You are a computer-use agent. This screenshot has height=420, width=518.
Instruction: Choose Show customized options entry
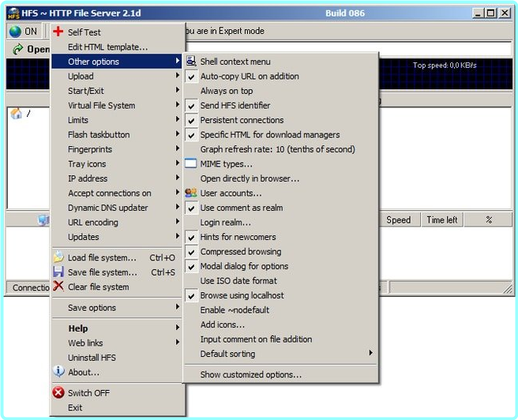point(250,375)
